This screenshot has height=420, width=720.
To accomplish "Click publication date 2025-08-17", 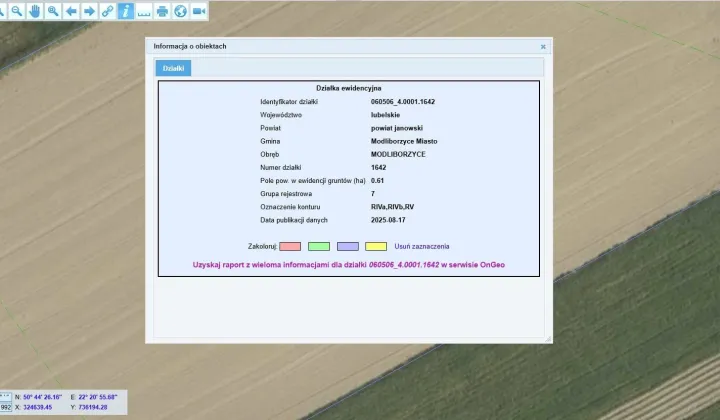I will click(x=388, y=220).
